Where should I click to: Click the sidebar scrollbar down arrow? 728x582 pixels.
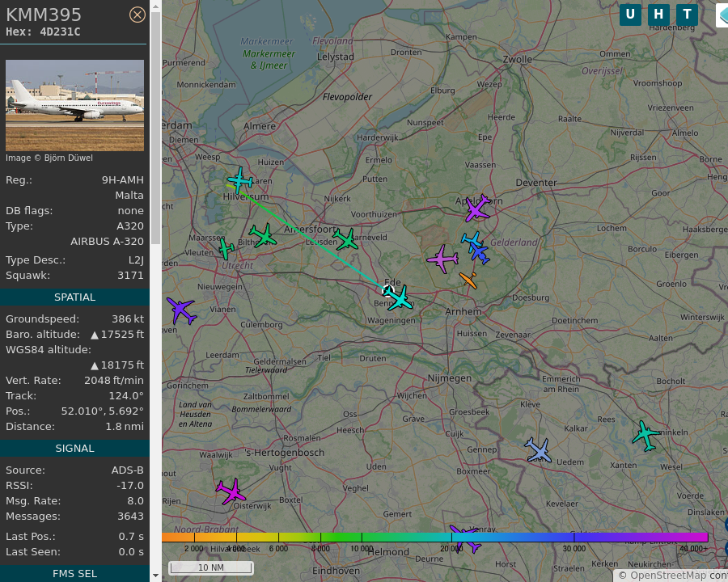(155, 576)
